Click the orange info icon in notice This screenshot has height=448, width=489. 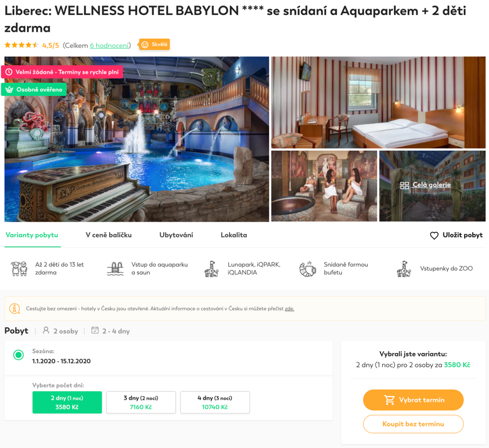pyautogui.click(x=15, y=309)
